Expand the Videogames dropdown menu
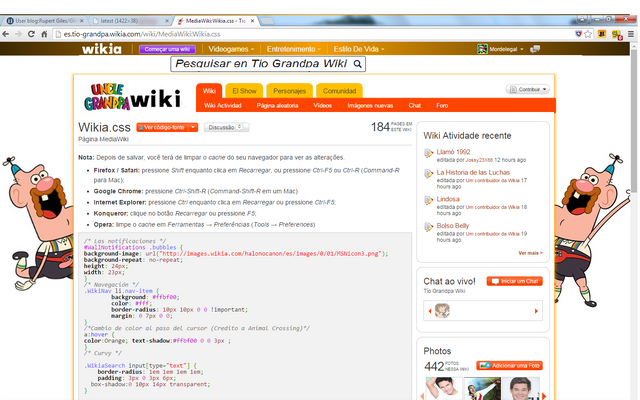Image resolution: width=640 pixels, height=400 pixels. pos(231,49)
